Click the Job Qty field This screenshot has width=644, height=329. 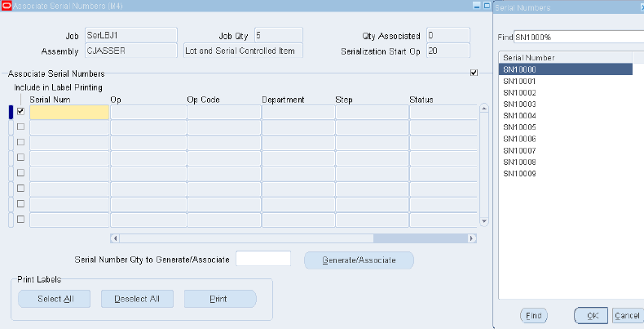click(x=279, y=35)
